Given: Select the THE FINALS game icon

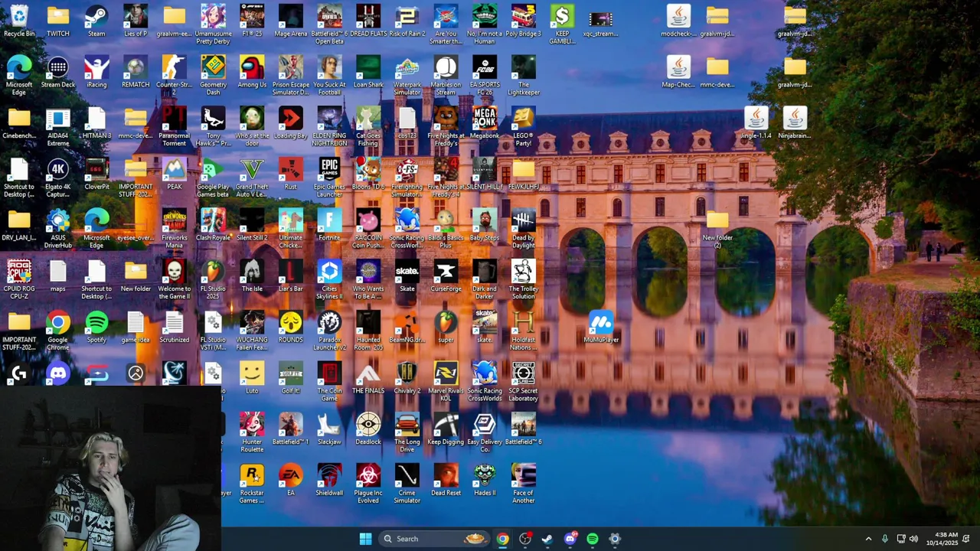Looking at the screenshot, I should click(368, 378).
